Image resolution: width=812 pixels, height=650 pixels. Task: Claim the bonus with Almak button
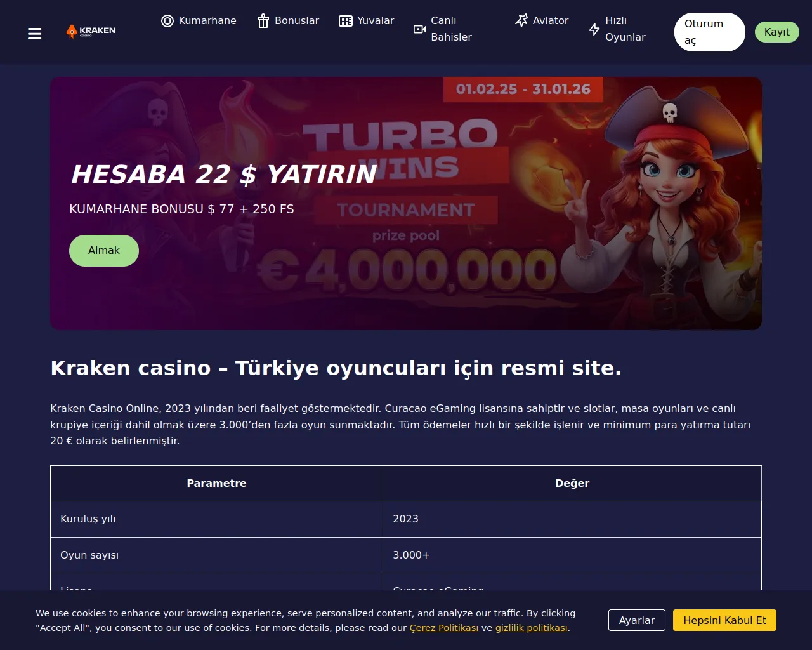104,251
